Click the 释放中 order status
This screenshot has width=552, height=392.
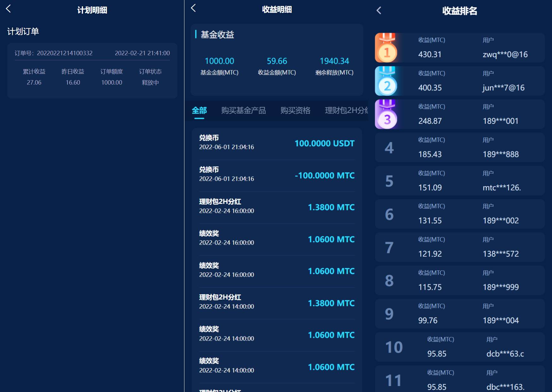pos(150,83)
